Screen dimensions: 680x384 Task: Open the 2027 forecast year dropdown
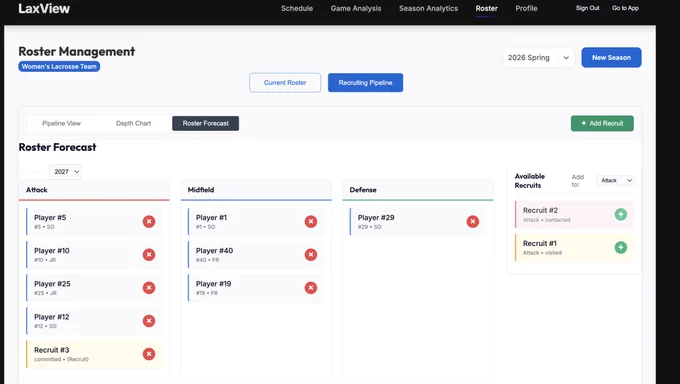[x=65, y=172]
